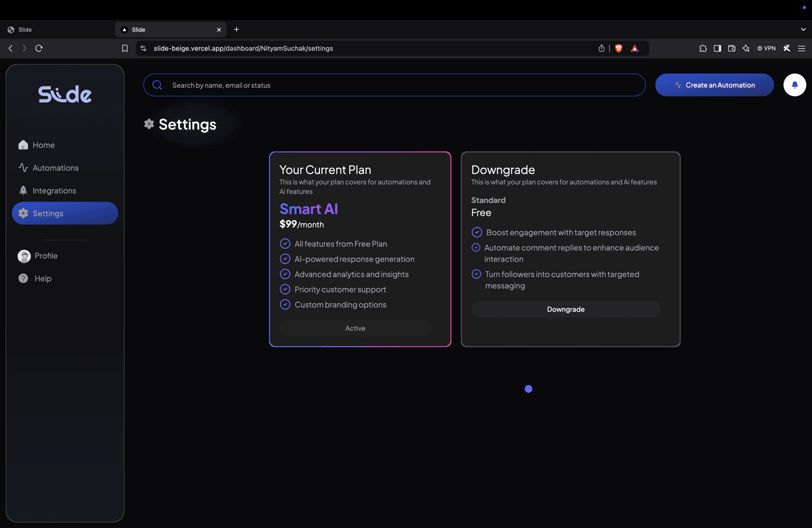
Task: Open the notification bell
Action: click(x=794, y=85)
